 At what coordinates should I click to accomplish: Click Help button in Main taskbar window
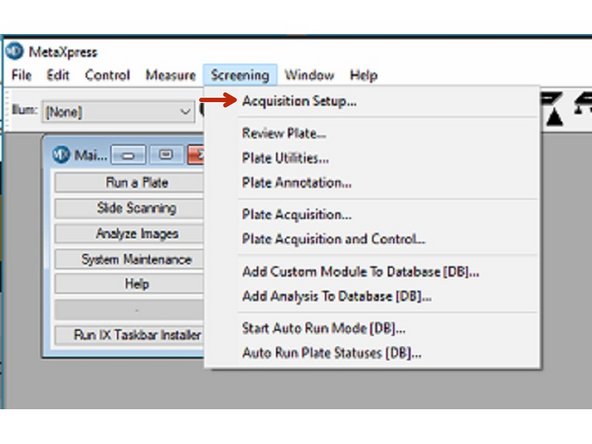point(130,284)
